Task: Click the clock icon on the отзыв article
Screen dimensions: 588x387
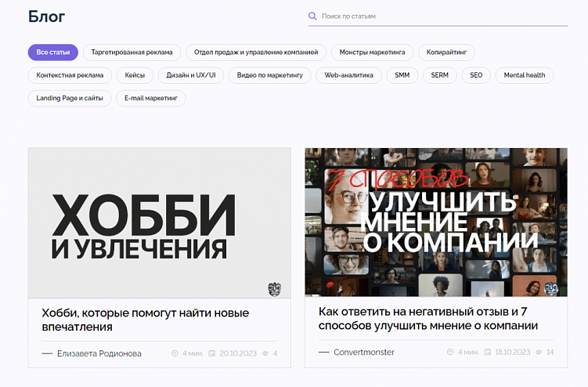Action: tap(450, 352)
